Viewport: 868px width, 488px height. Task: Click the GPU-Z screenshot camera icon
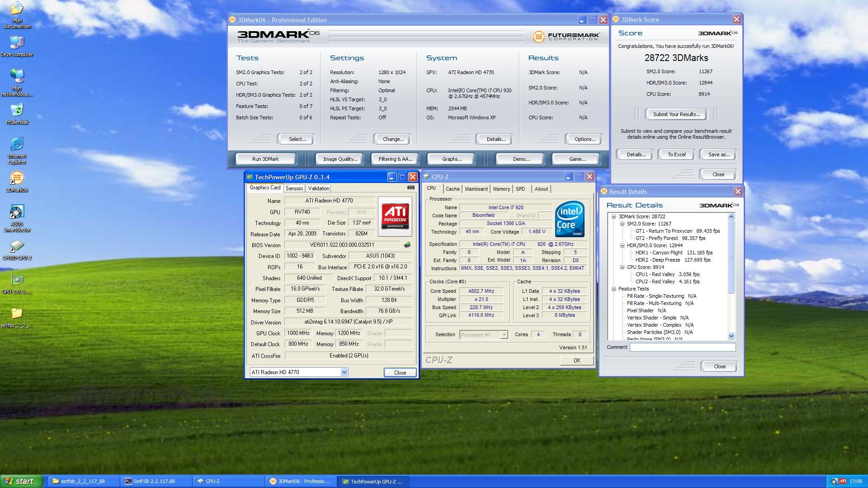point(410,188)
